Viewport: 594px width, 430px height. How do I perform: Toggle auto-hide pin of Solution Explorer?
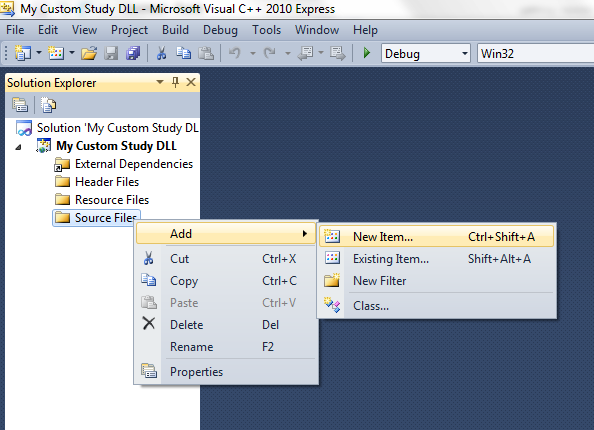click(x=175, y=82)
